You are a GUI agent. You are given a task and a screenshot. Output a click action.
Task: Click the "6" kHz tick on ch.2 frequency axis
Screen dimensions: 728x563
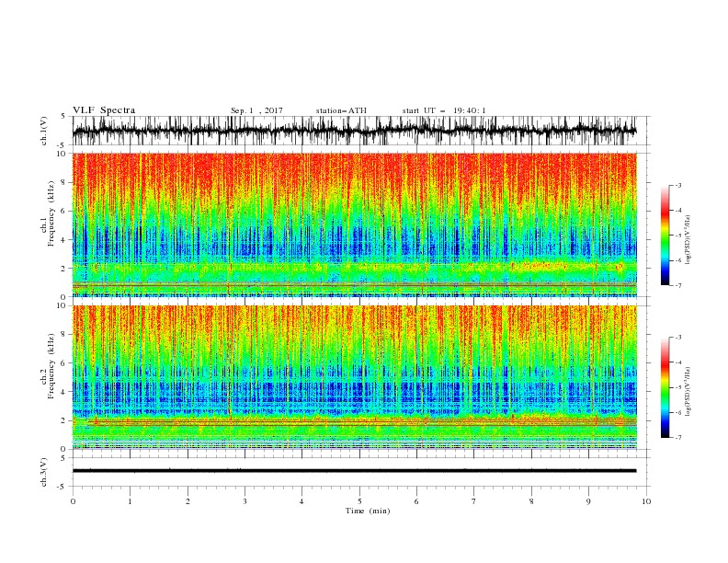click(x=64, y=362)
